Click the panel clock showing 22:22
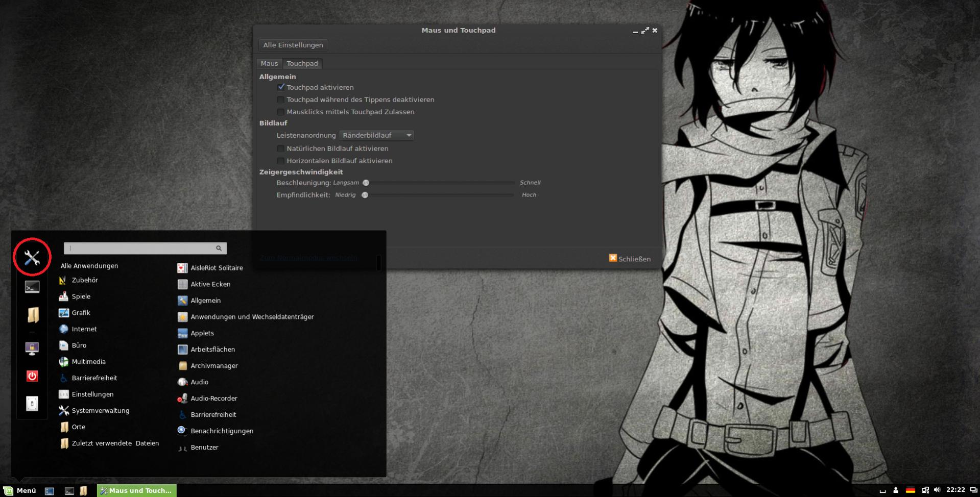Image resolution: width=980 pixels, height=497 pixels. pyautogui.click(x=955, y=490)
